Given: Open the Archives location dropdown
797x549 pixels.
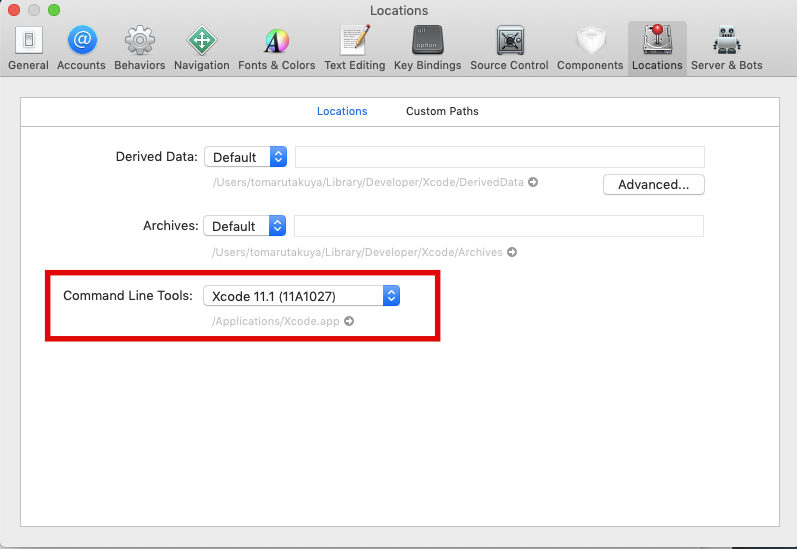Looking at the screenshot, I should tap(244, 226).
